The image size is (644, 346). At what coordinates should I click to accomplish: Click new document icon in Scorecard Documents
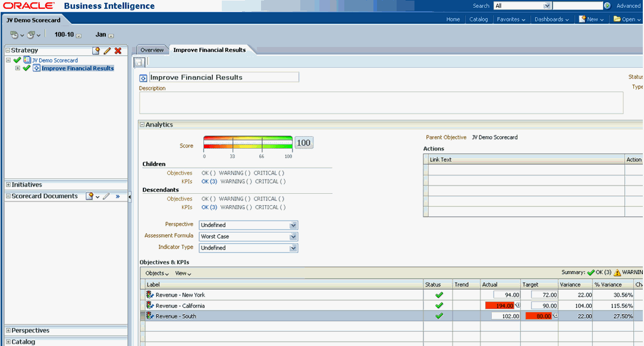click(89, 196)
